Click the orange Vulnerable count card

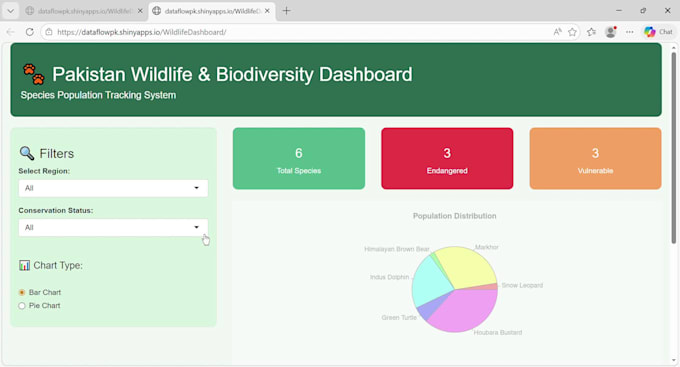point(595,158)
